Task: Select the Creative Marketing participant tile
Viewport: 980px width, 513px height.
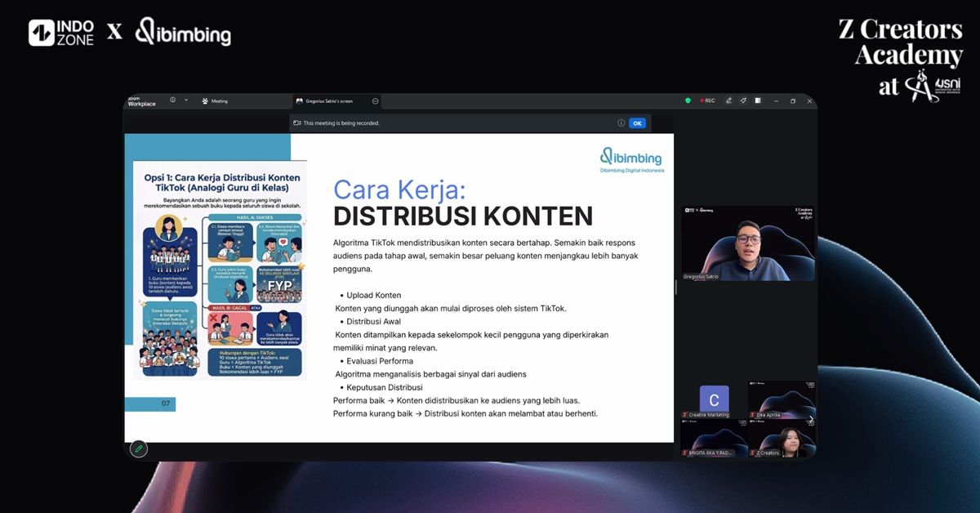Action: coord(714,399)
